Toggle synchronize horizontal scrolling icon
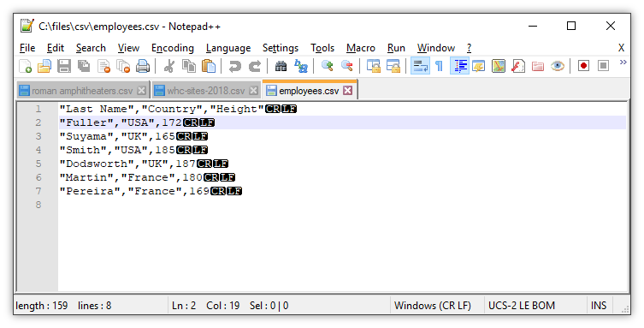The width and height of the screenshot is (644, 328). point(393,66)
